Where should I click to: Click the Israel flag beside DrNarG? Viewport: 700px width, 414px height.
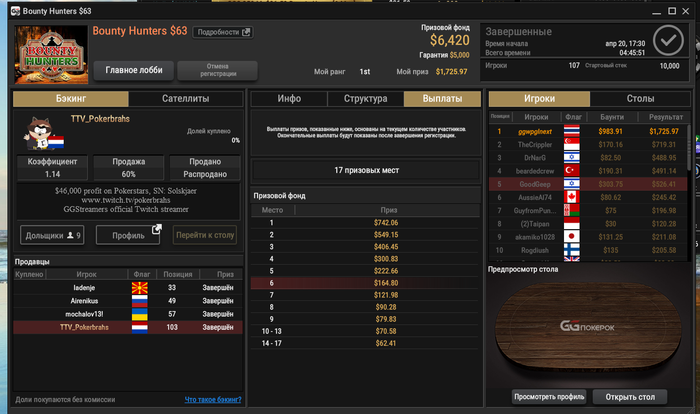572,158
